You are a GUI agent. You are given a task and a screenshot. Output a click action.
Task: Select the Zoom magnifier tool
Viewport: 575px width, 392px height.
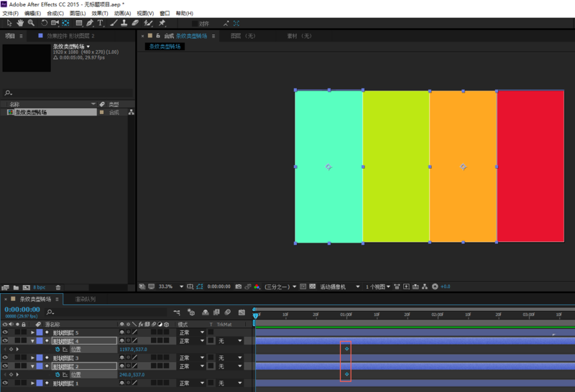pos(32,23)
